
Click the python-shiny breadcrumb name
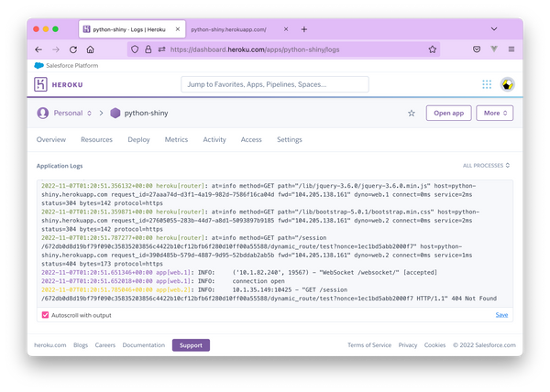[x=146, y=114]
